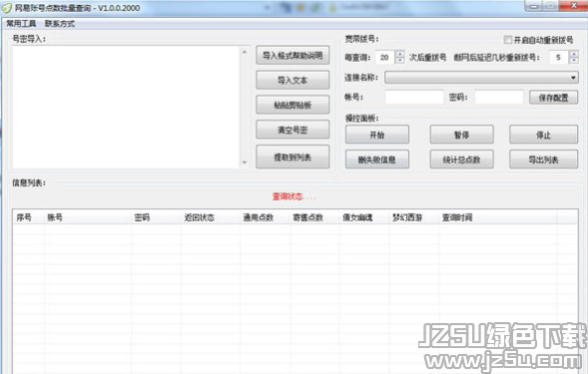588x374 pixels.
Task: Decrease 每查询 count with down arrow
Action: click(400, 60)
